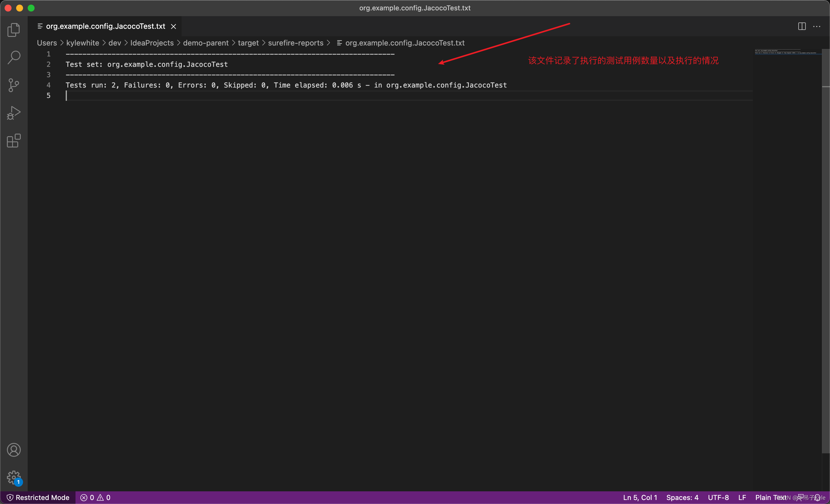The width and height of the screenshot is (830, 504).
Task: Click the 'Tests run: 2, Failures: 0' line
Action: click(286, 85)
